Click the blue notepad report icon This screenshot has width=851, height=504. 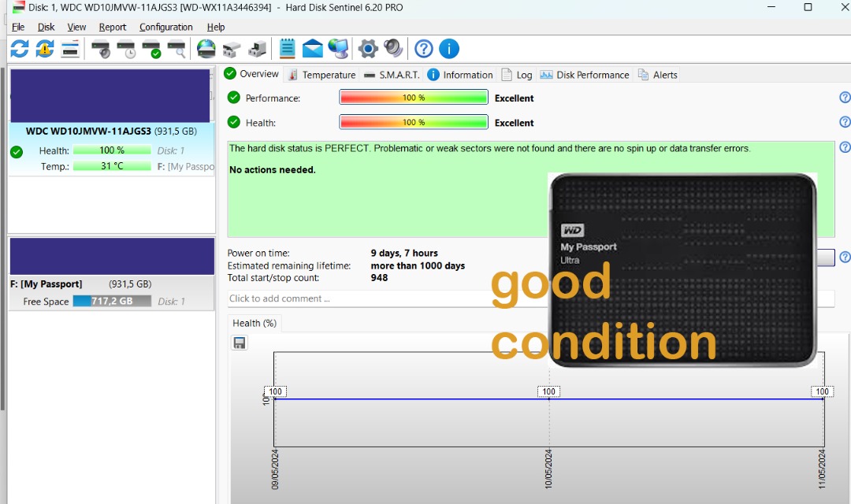pos(287,49)
